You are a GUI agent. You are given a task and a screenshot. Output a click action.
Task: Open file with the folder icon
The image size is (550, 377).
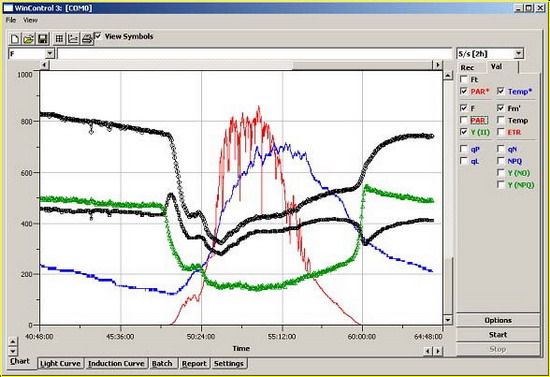click(28, 39)
